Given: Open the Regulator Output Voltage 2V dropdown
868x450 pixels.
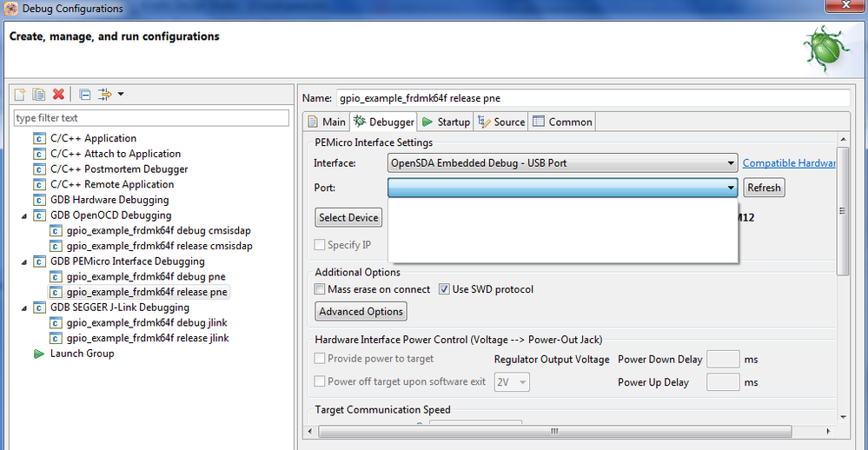Looking at the screenshot, I should click(512, 382).
